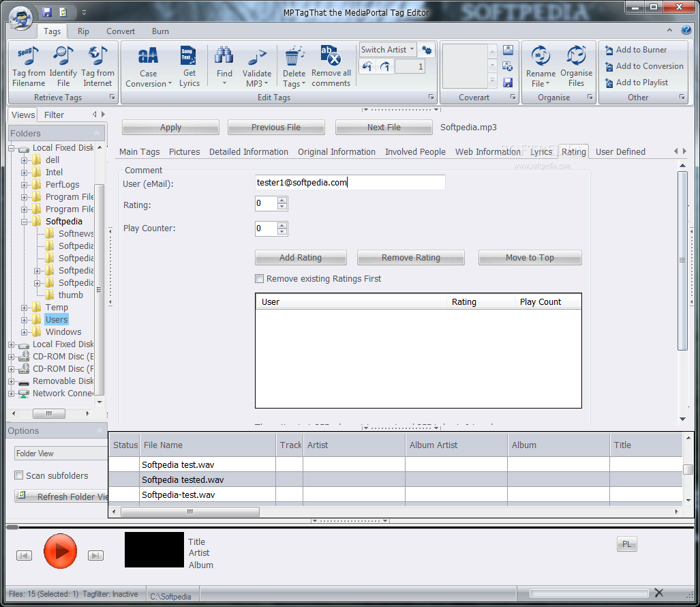Click the playback progress slider handle
Screen dimensions: 700x607
click(12, 527)
